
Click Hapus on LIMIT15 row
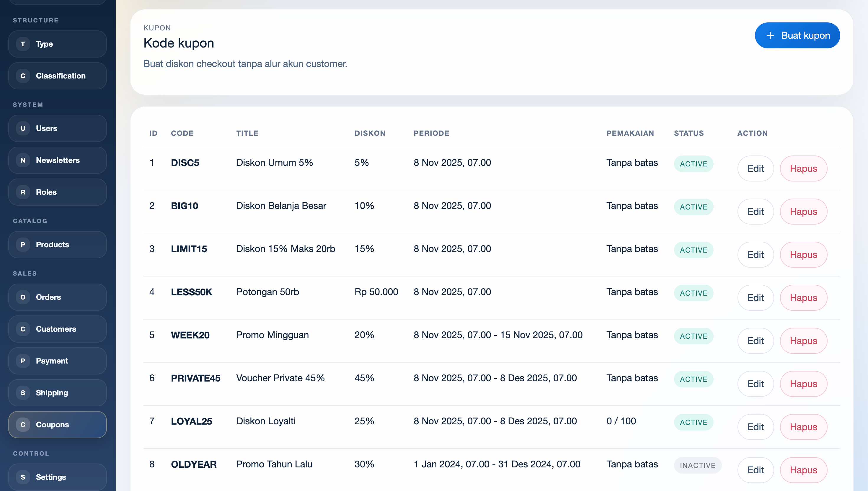803,255
